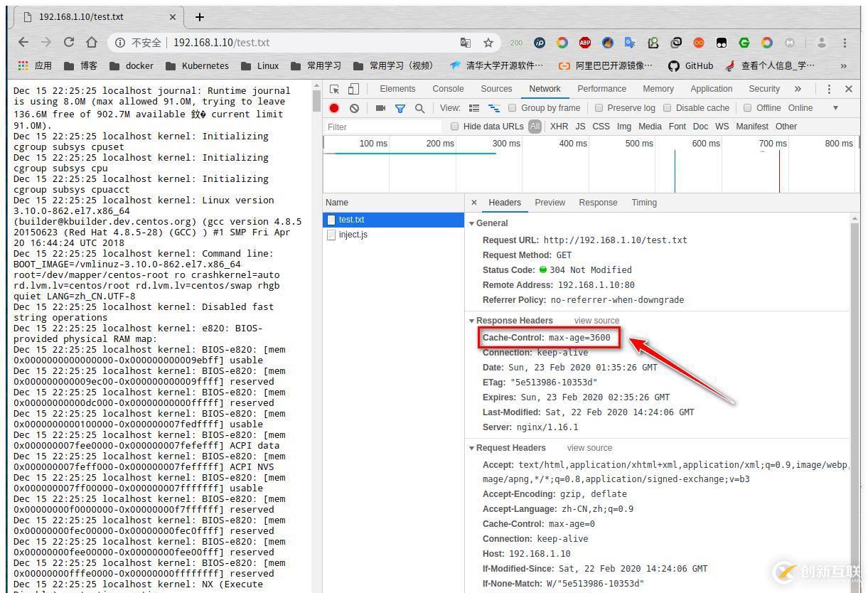Open the Performance tab
The height and width of the screenshot is (593, 868).
(601, 89)
